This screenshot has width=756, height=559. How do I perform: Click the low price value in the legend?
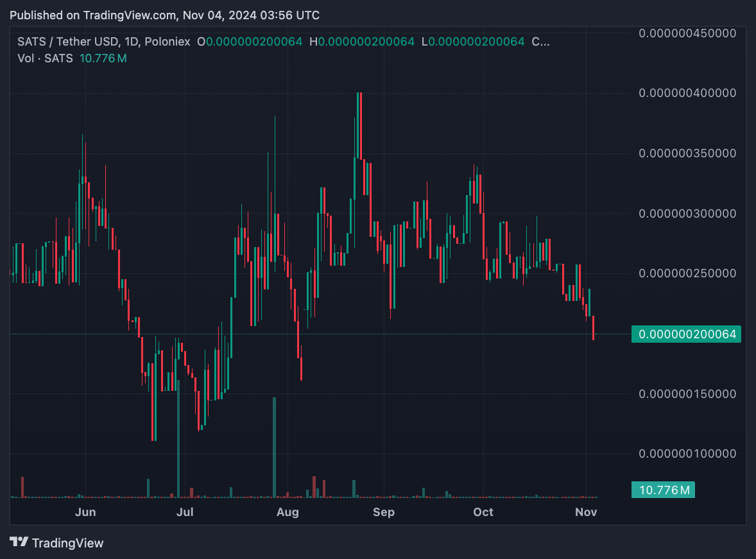476,42
